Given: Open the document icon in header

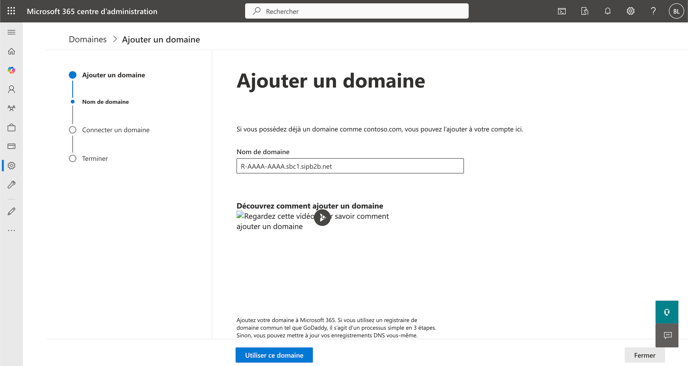Looking at the screenshot, I should (x=584, y=11).
